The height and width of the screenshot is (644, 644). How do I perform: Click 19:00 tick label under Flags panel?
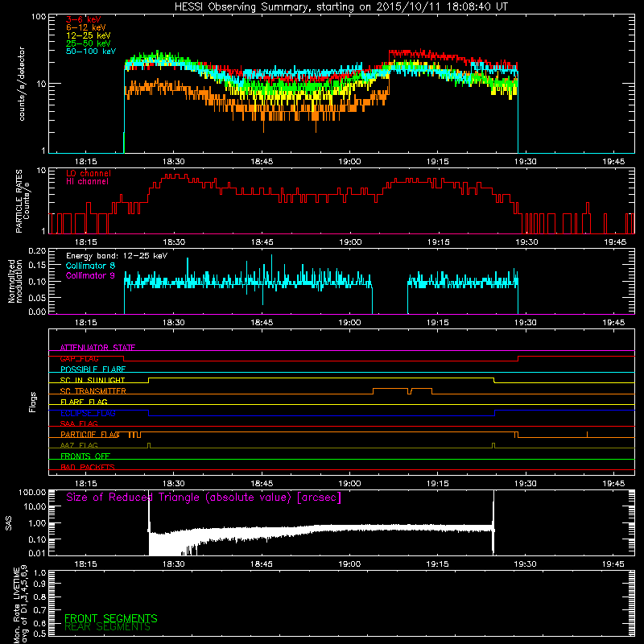click(349, 484)
